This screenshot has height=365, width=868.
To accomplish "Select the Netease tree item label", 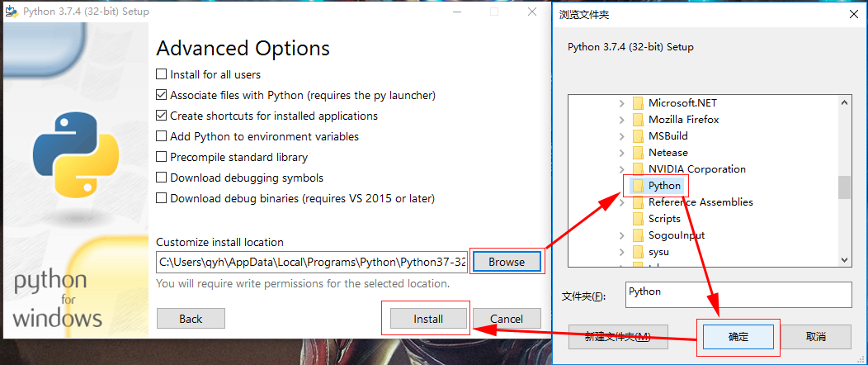I will click(668, 153).
